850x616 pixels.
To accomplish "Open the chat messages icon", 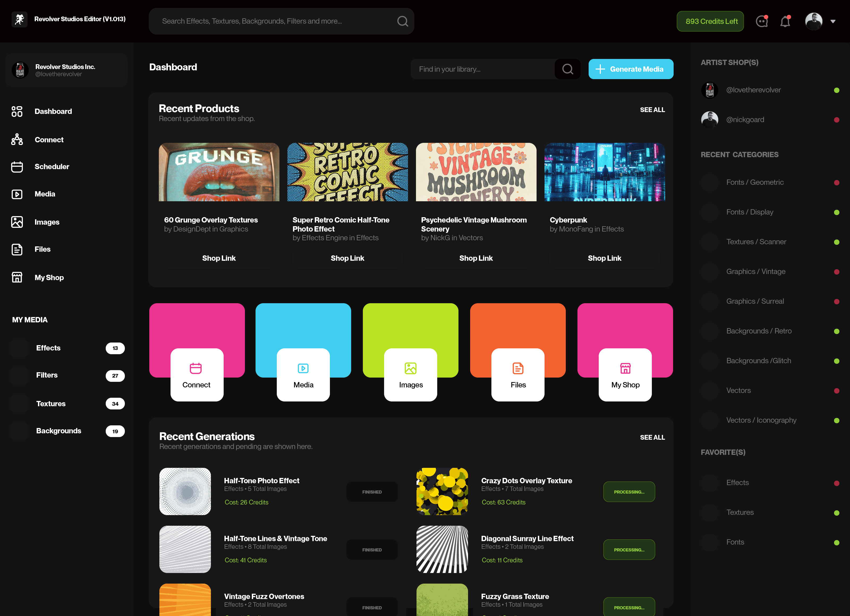I will tap(762, 21).
